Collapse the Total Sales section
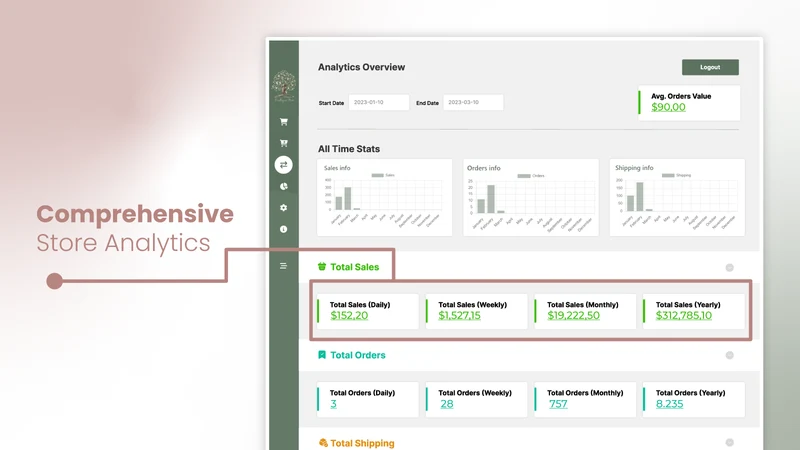 pos(730,267)
